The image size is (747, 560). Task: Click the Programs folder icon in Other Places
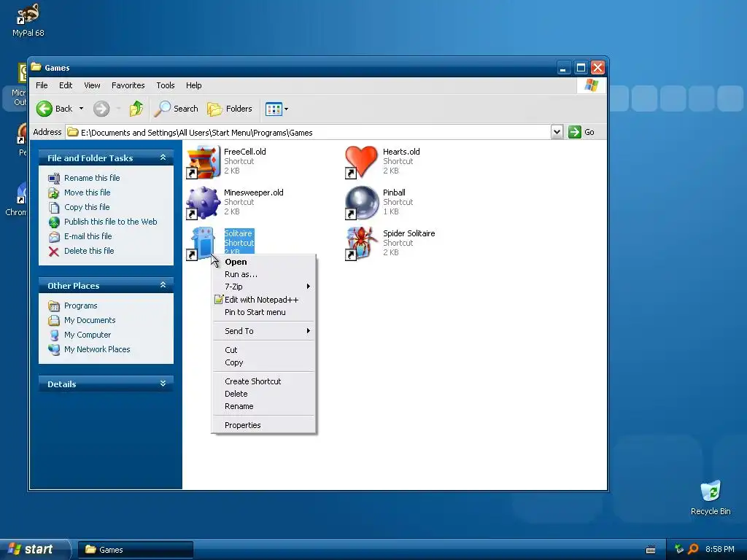pyautogui.click(x=54, y=306)
